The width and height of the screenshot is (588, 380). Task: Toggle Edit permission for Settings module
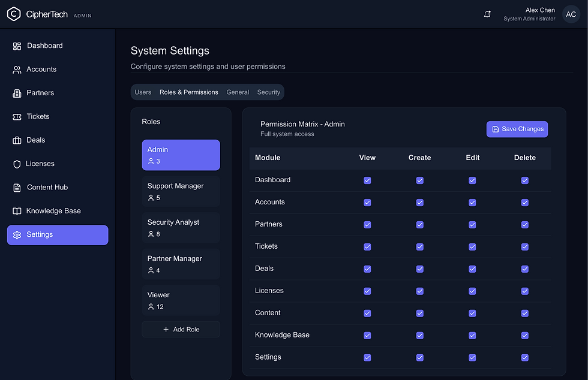pyautogui.click(x=472, y=357)
